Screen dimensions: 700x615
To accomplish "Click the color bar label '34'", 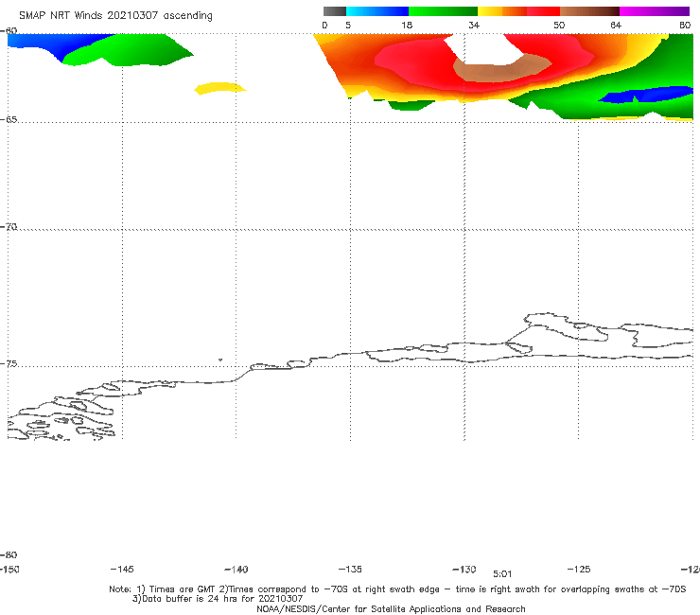I will click(x=474, y=25).
